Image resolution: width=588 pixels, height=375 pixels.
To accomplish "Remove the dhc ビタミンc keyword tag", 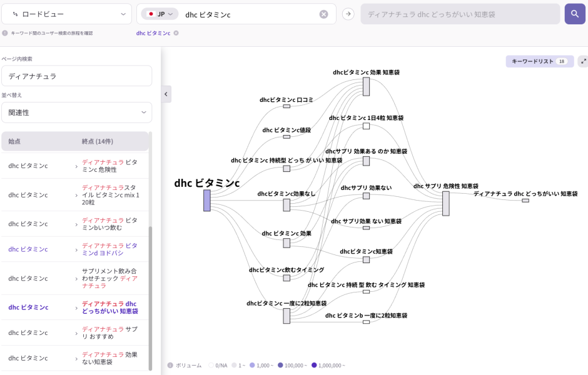I will (x=176, y=33).
